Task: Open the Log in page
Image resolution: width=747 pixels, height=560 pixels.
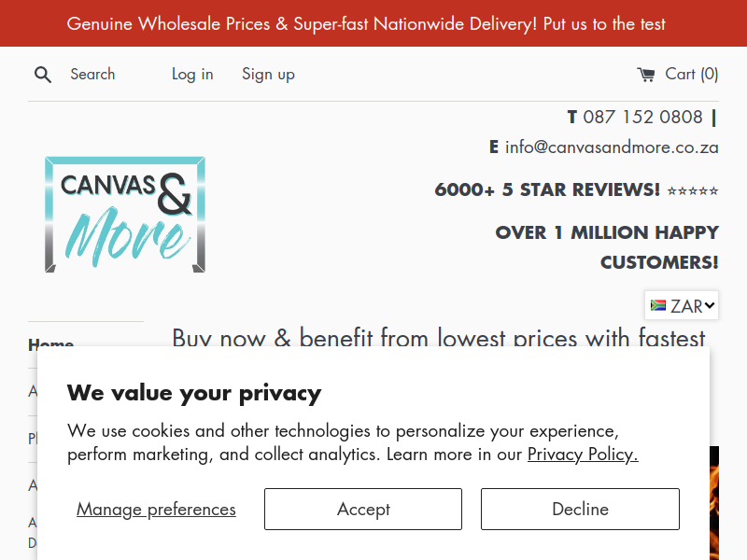Action: click(192, 75)
